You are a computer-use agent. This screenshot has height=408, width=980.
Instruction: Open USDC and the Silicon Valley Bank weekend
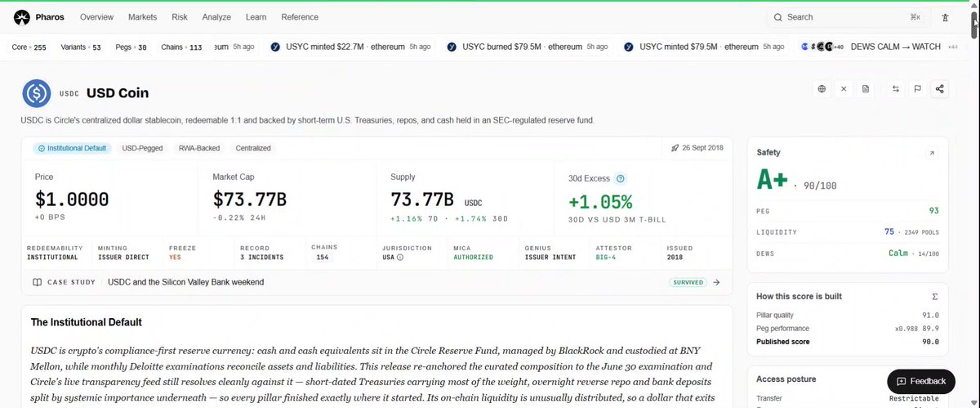pos(185,282)
